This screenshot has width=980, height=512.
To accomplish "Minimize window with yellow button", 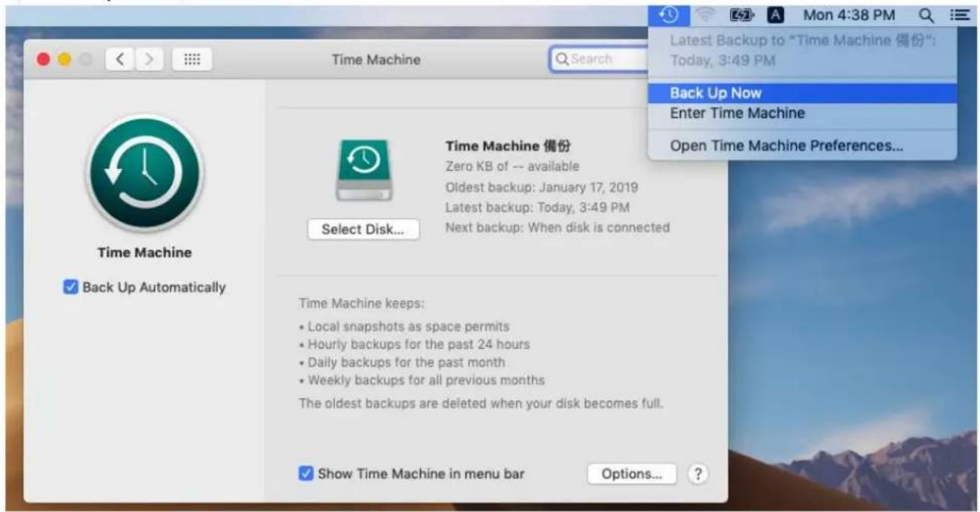I will click(x=64, y=59).
